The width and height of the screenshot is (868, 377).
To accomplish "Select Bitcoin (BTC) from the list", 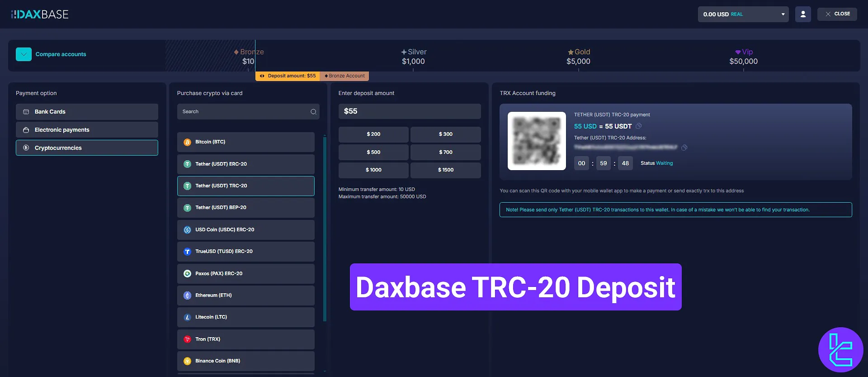I will 245,142.
